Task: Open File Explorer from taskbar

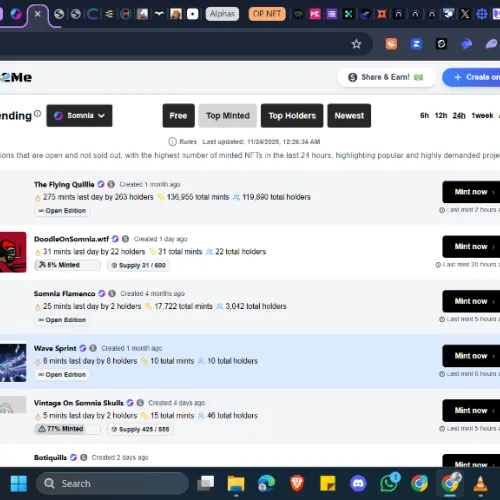Action: pos(236,483)
